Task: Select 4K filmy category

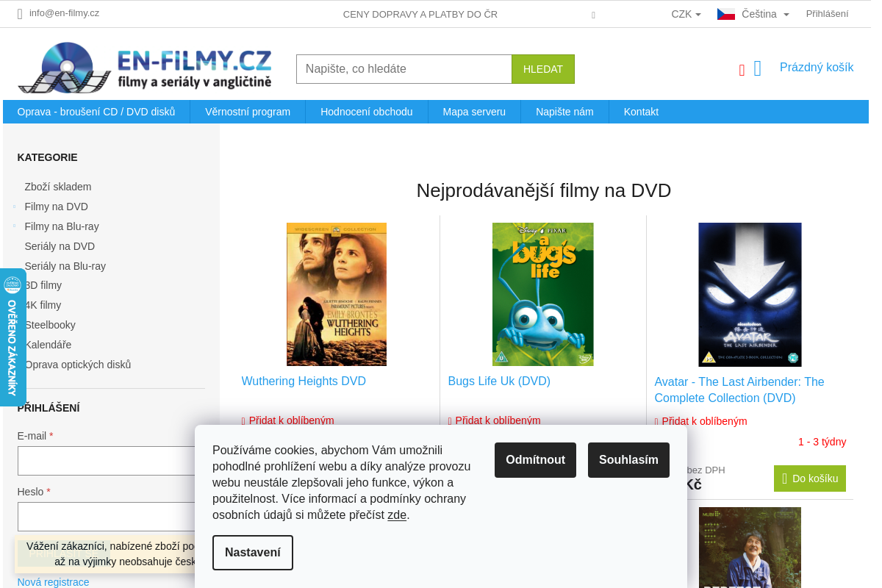Action: [43, 305]
